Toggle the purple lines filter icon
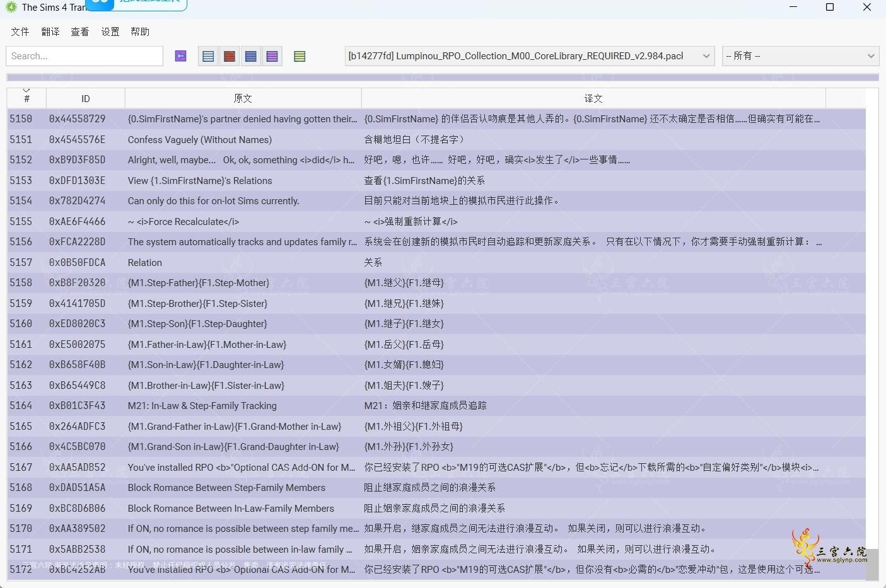The height and width of the screenshot is (588, 886). pos(272,56)
